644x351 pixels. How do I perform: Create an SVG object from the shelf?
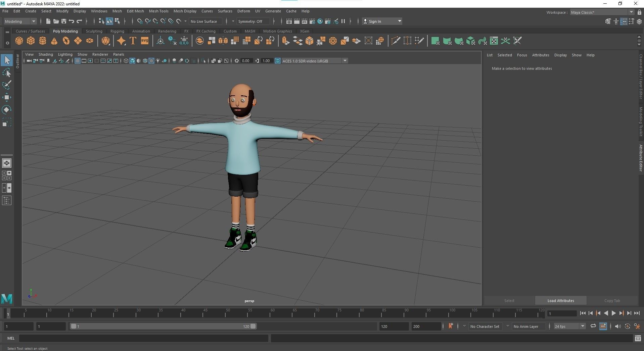tap(144, 41)
